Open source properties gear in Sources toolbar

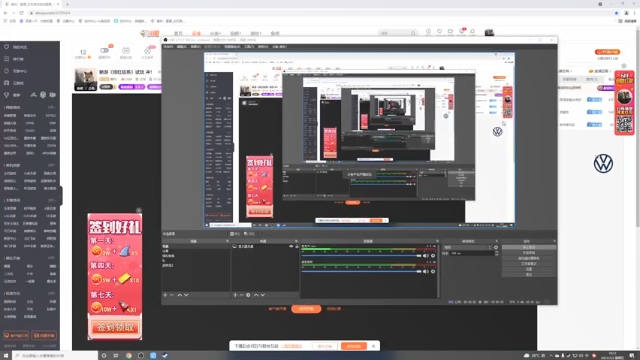[x=248, y=295]
